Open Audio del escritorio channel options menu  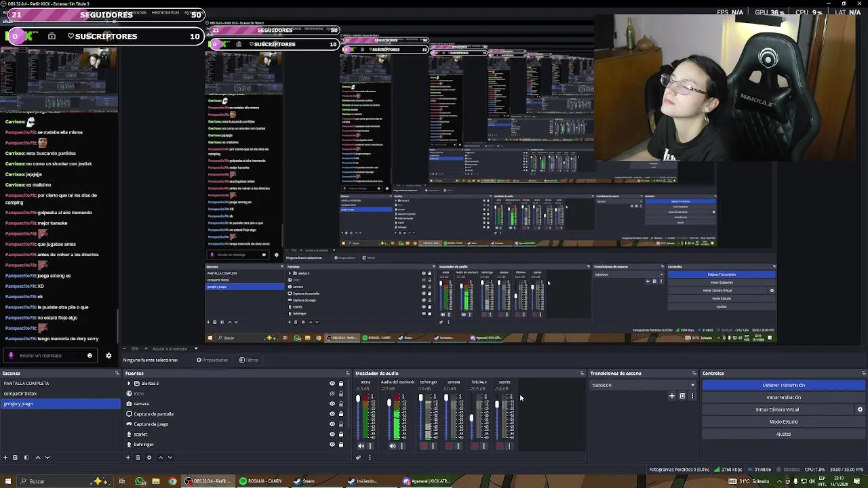(402, 446)
